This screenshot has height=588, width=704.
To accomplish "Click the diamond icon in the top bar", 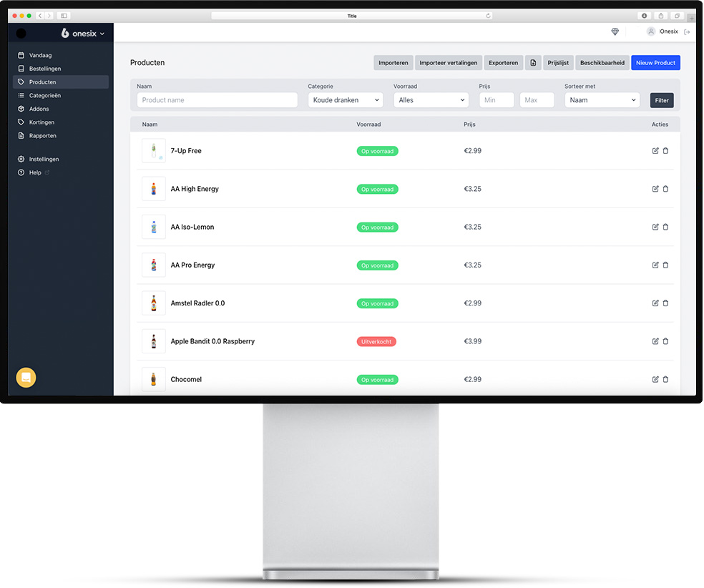I will click(x=615, y=31).
